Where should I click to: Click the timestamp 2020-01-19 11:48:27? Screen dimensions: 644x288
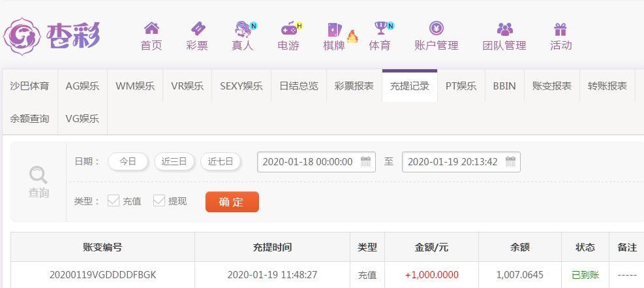coord(272,275)
